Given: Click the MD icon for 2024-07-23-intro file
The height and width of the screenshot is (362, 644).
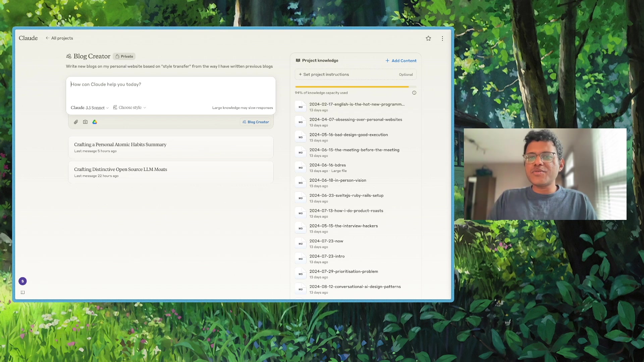Looking at the screenshot, I should (x=301, y=259).
